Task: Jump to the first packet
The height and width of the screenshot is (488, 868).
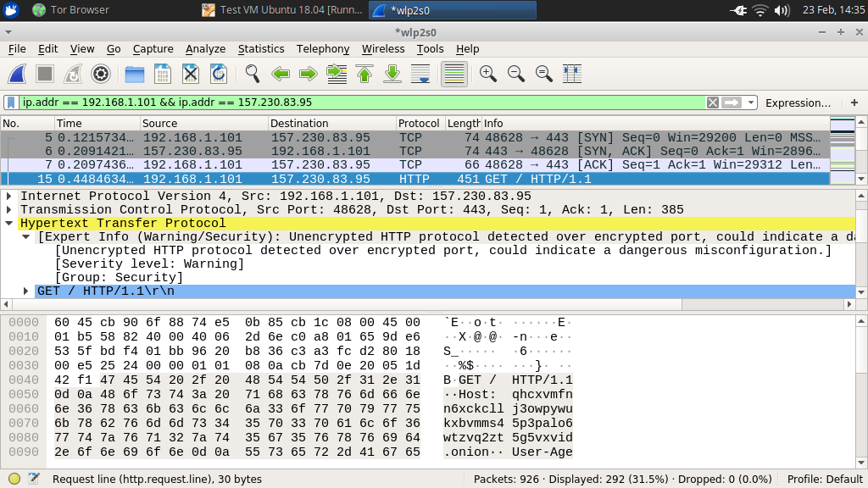Action: [x=364, y=74]
